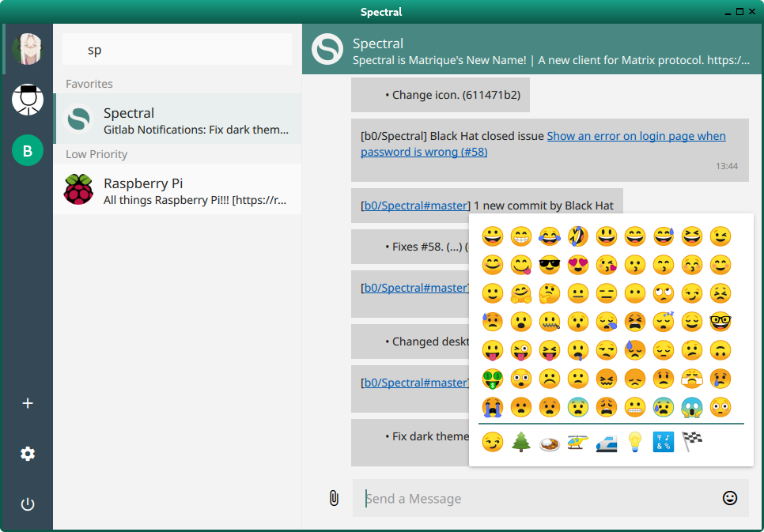Viewport: 764px width, 532px height.
Task: Toggle the emoji picker smiley button
Action: 730,498
